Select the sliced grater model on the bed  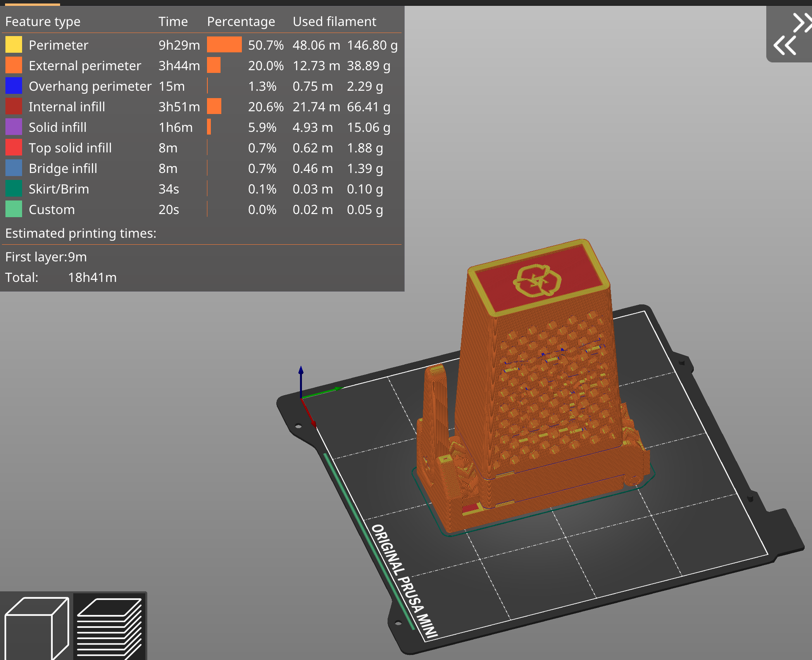click(x=534, y=389)
